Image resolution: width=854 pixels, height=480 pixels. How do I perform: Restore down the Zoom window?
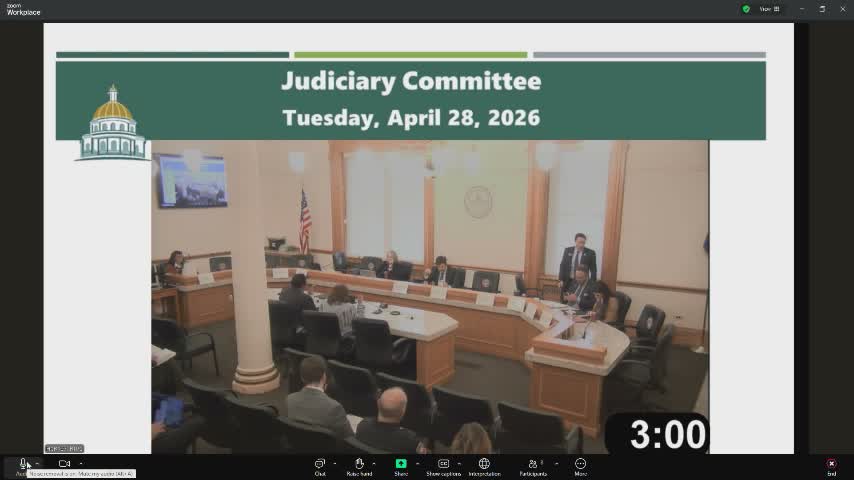point(822,9)
